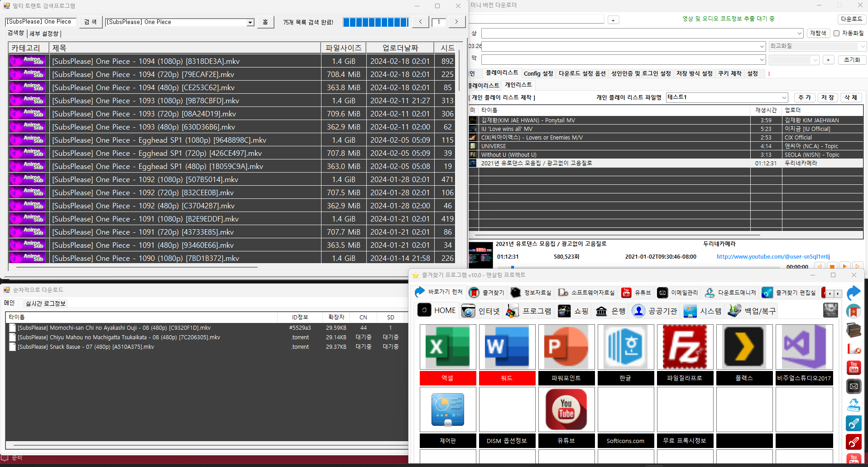This screenshot has width=868, height=467.
Task: Click the orange play button in player
Action: tap(845, 267)
